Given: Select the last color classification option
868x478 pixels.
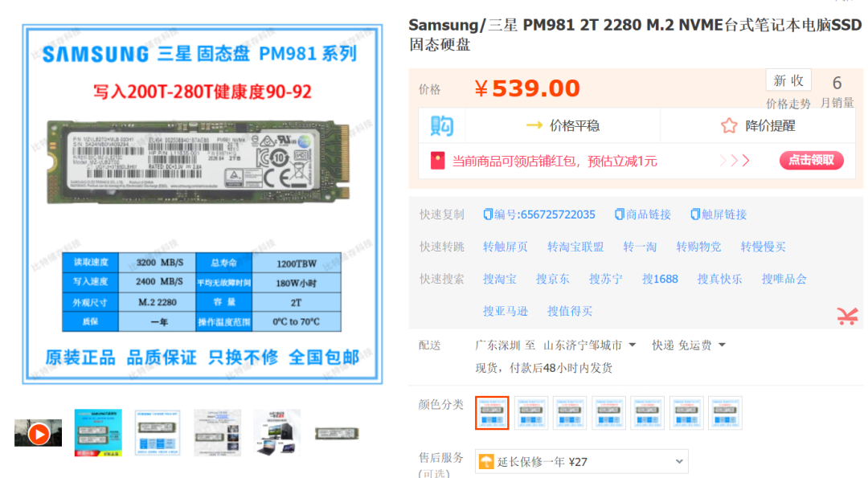Looking at the screenshot, I should (725, 413).
